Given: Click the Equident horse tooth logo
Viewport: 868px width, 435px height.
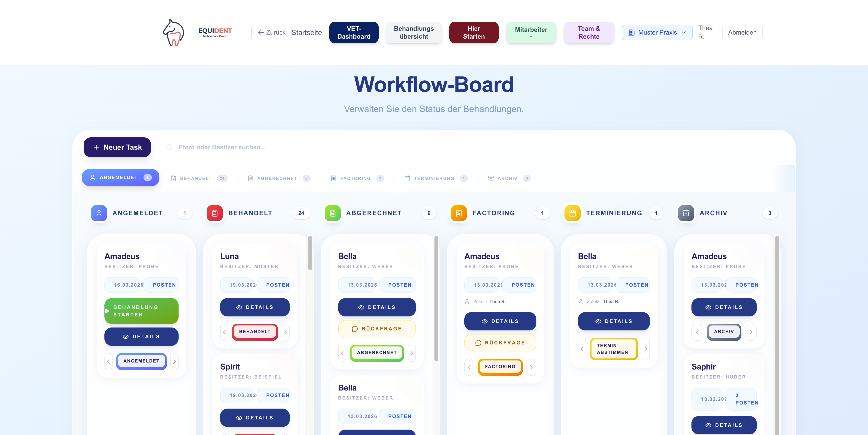Looking at the screenshot, I should coord(174,33).
